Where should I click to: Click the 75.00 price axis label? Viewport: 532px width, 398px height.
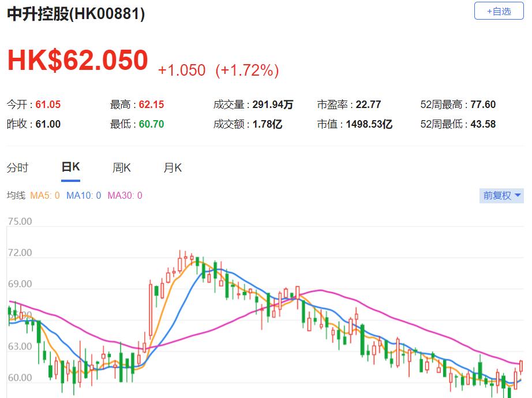[x=20, y=221]
